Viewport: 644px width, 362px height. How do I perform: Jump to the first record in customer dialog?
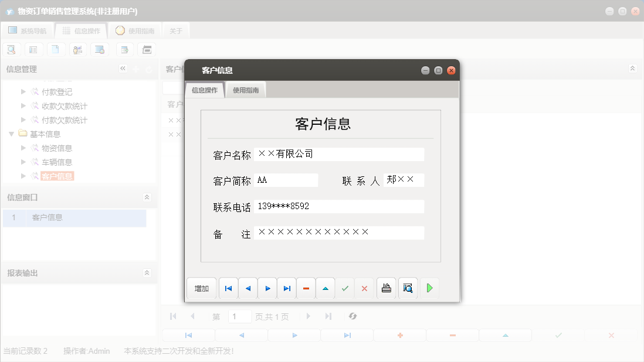[x=228, y=288]
